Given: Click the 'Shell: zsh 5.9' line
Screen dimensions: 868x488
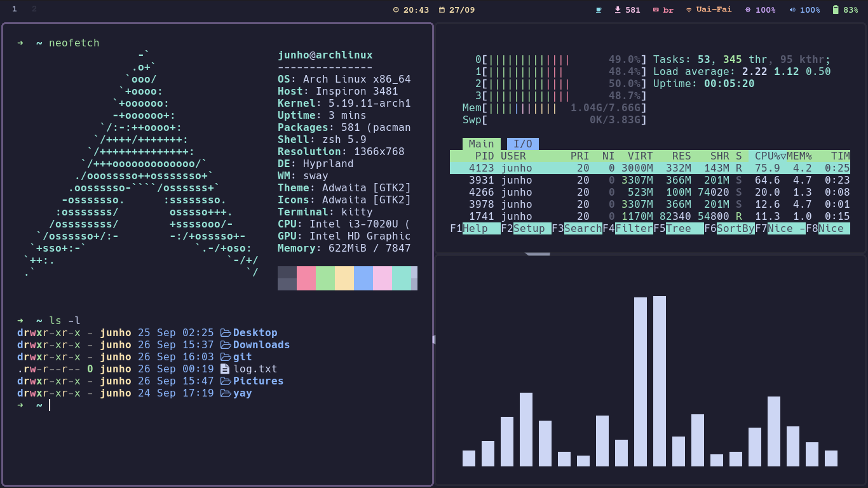Looking at the screenshot, I should [x=322, y=140].
